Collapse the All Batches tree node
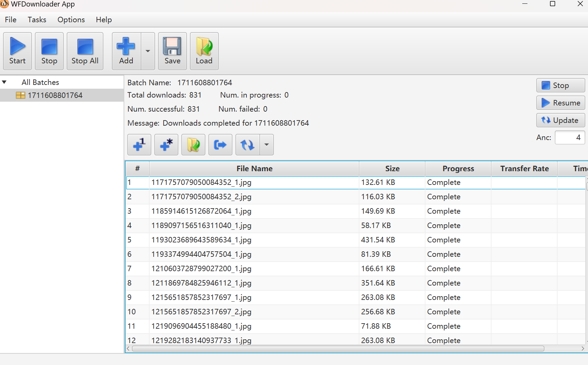588x365 pixels. (4, 82)
